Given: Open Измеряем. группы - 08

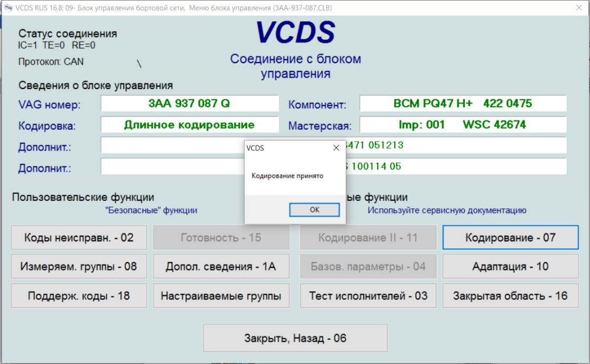Looking at the screenshot, I should 78,266.
